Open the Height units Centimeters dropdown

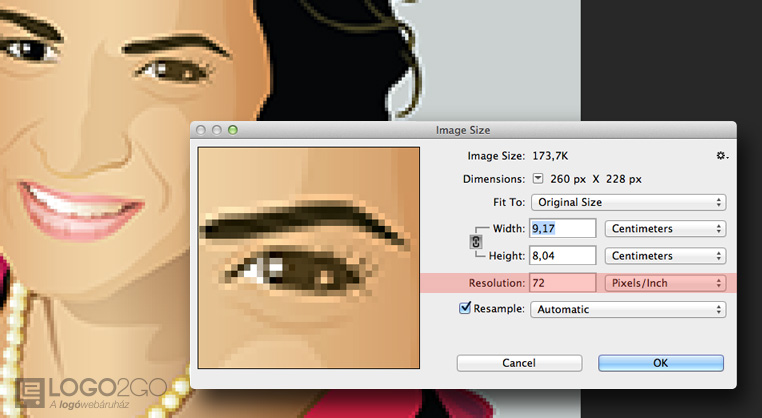[x=665, y=256]
